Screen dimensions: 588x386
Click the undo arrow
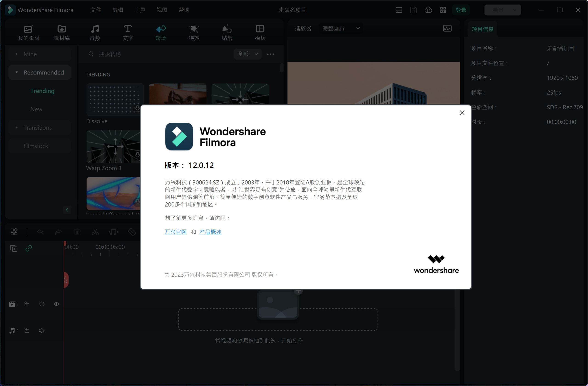(x=40, y=232)
